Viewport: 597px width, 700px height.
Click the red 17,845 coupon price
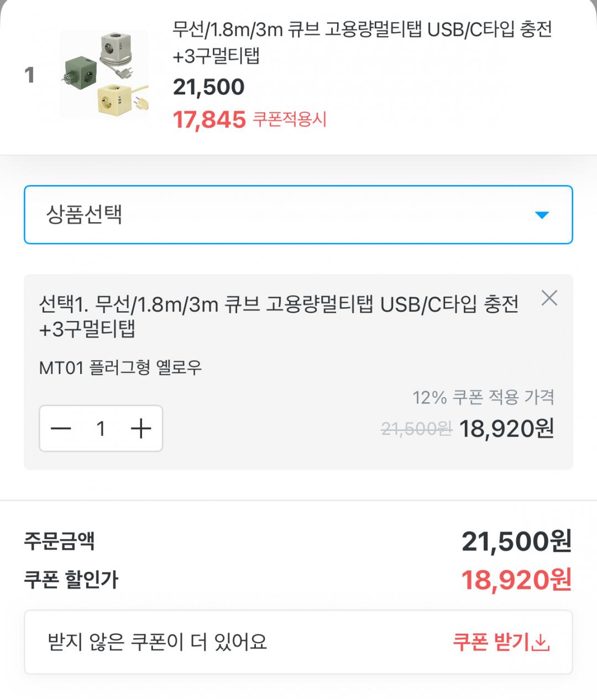(209, 119)
